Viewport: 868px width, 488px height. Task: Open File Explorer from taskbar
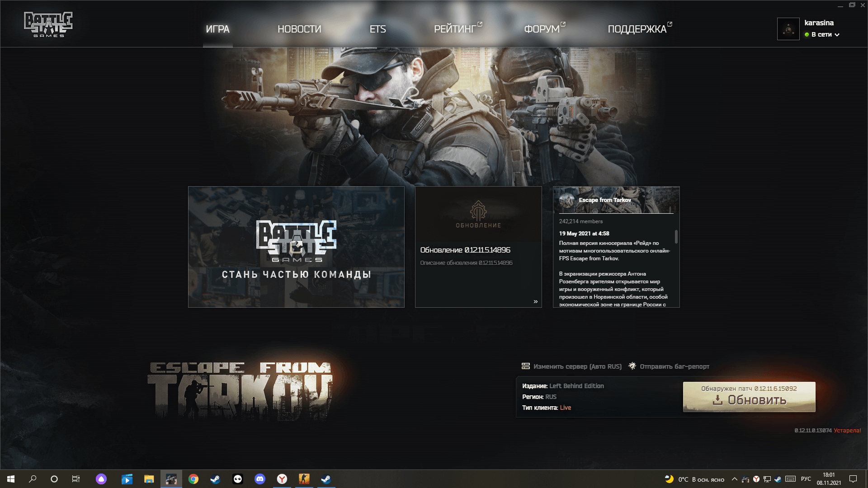pos(149,479)
